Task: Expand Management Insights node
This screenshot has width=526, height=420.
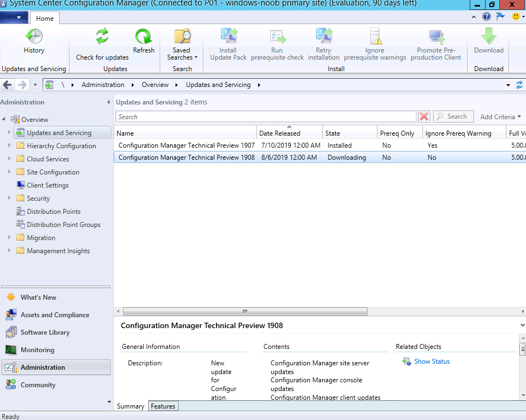Action: tap(9, 250)
